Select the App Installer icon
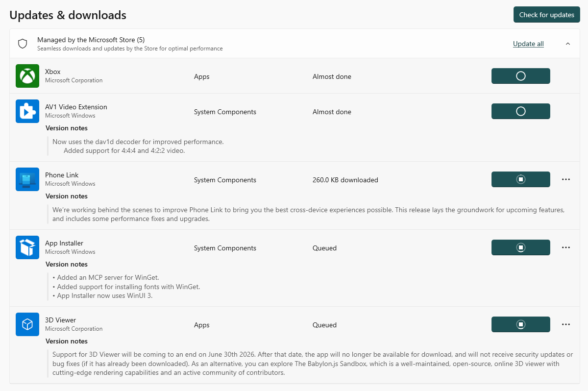588x391 pixels. [27, 247]
